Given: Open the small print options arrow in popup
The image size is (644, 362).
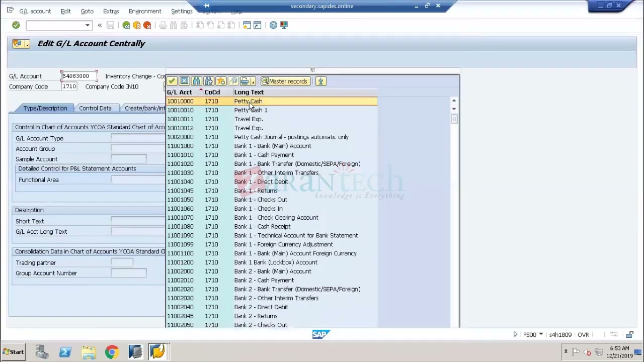Looking at the screenshot, I should [253, 81].
